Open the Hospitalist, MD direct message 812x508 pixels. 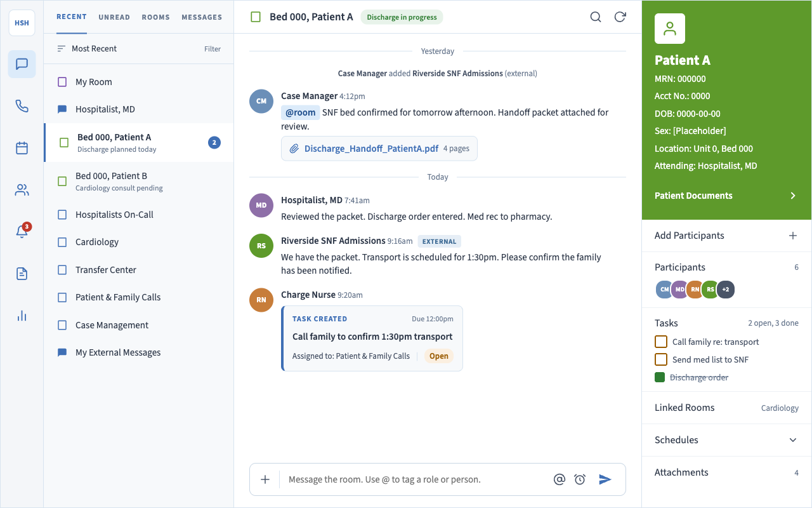click(139, 109)
